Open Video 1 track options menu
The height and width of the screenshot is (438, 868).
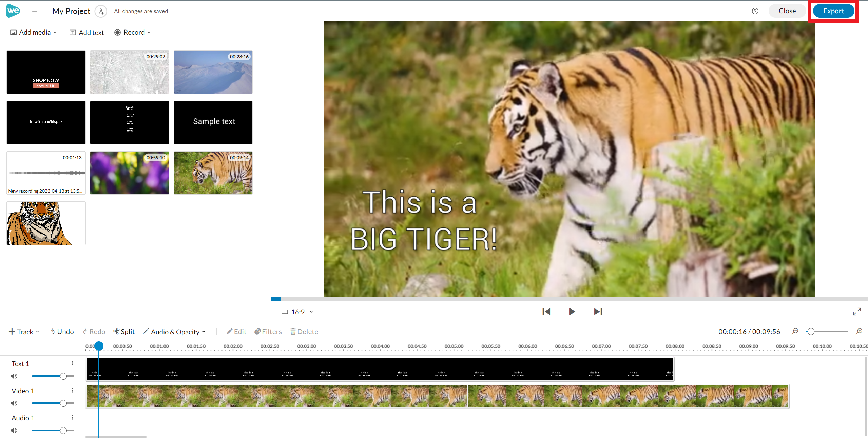point(72,390)
